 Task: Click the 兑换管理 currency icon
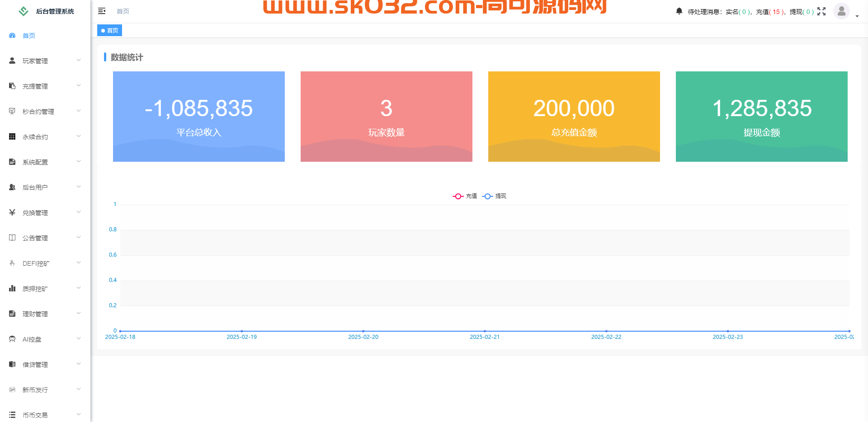point(12,212)
